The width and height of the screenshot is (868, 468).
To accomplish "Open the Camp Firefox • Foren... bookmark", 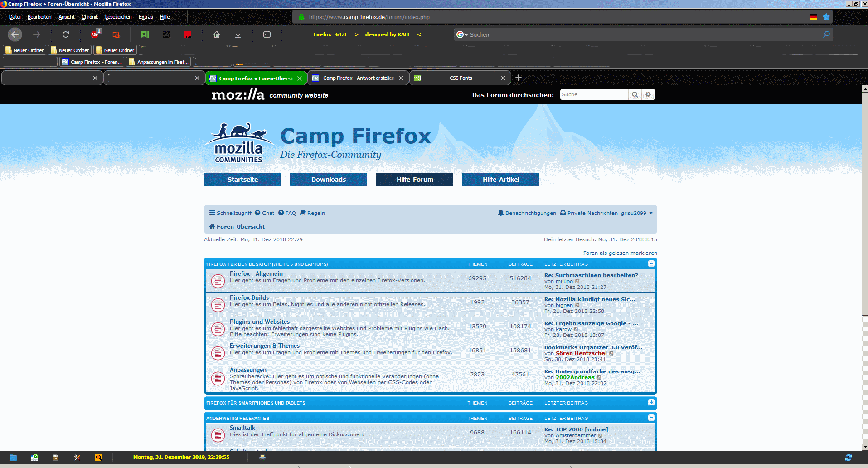I will (x=92, y=62).
